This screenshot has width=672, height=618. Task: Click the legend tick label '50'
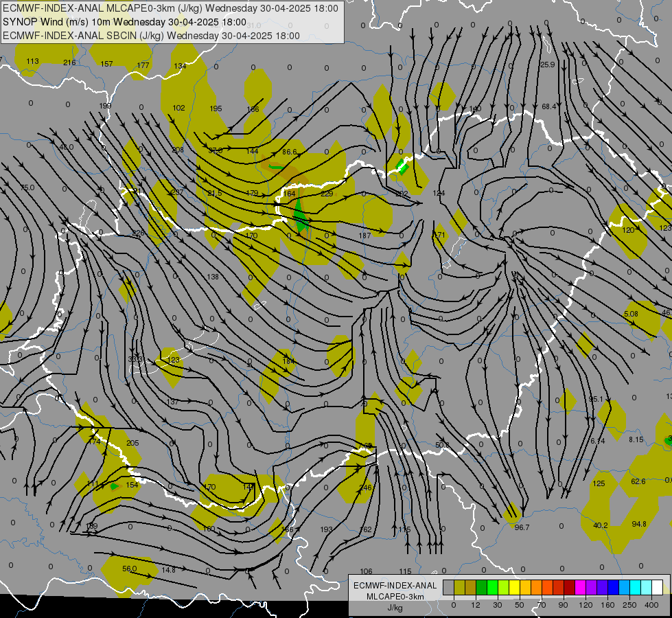pyautogui.click(x=519, y=605)
